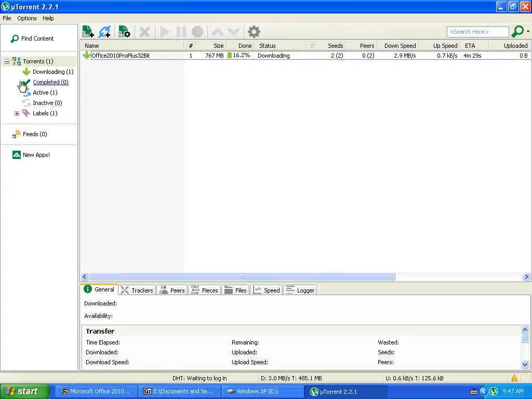Collapse the Torrents tree node

7,61
